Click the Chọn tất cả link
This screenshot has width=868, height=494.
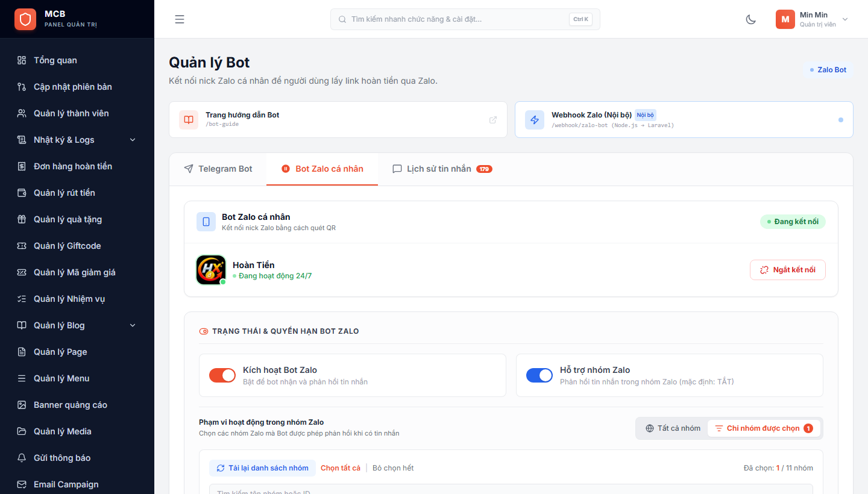[x=341, y=468]
